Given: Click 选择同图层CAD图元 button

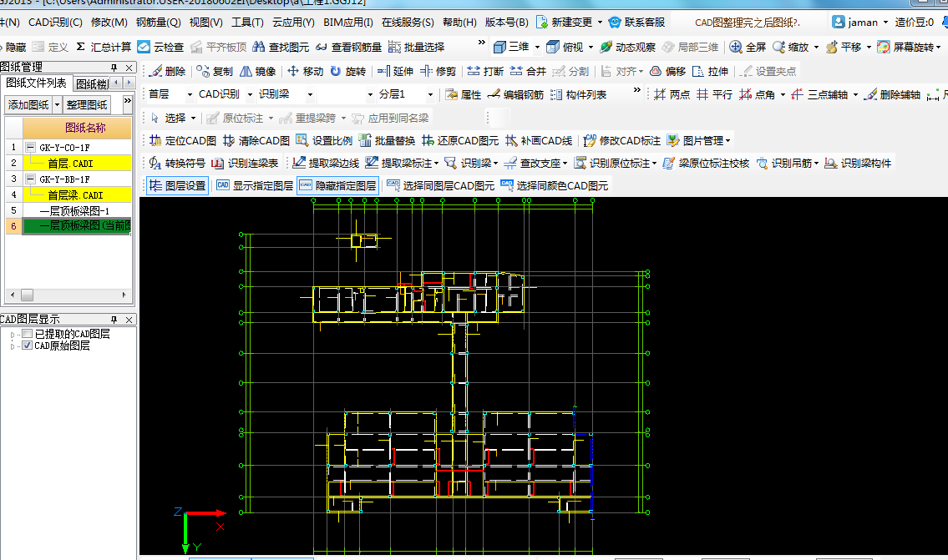Looking at the screenshot, I should coord(441,185).
